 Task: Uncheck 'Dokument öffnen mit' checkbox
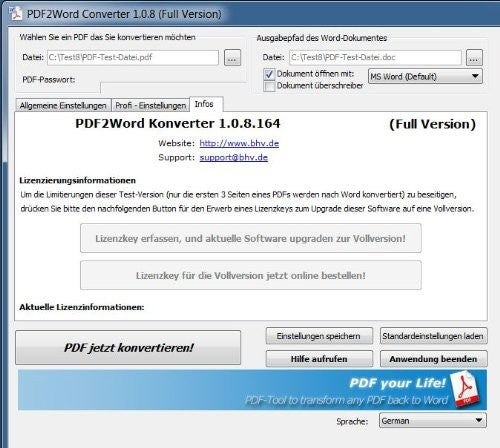269,74
